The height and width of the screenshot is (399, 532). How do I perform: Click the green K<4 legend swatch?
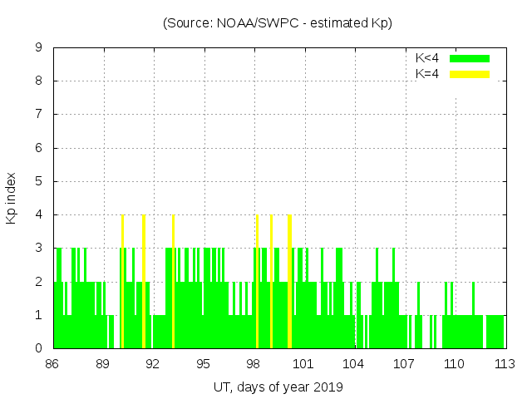pos(470,58)
